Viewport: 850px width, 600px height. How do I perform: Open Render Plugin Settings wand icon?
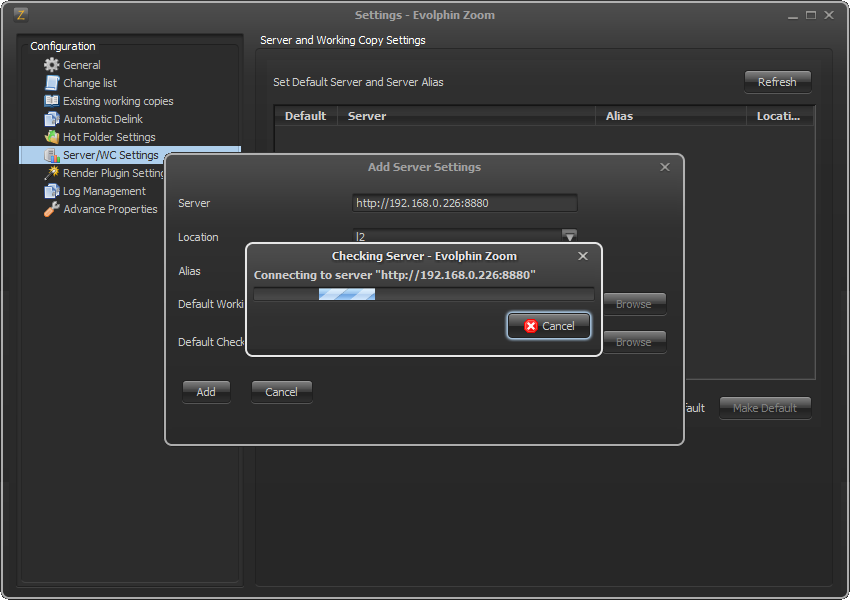click(x=51, y=173)
